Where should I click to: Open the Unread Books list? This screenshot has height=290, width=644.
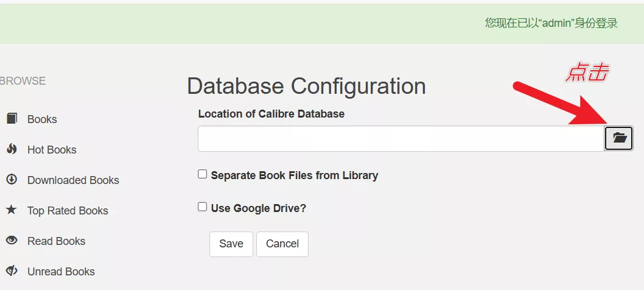point(61,272)
